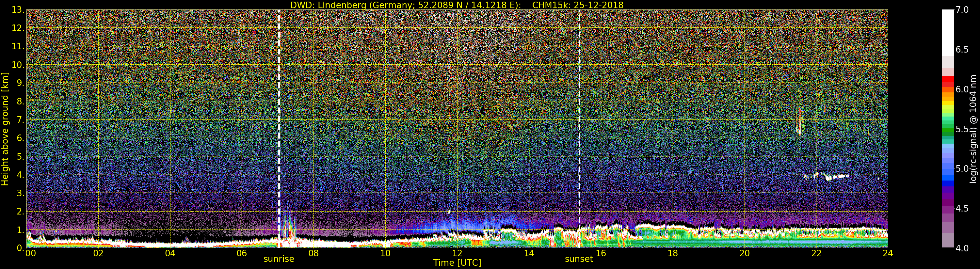Click the colorbar tick label '6.0'
The image size is (980, 269).
point(962,89)
